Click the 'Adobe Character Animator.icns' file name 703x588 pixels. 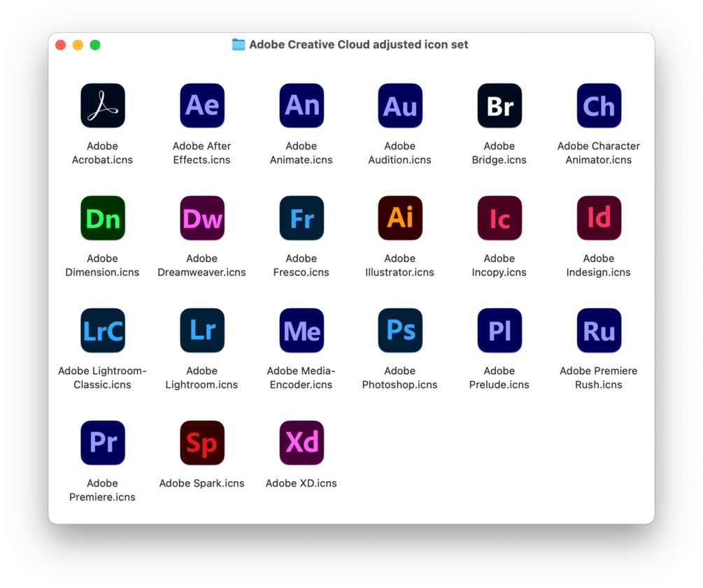pyautogui.click(x=599, y=153)
